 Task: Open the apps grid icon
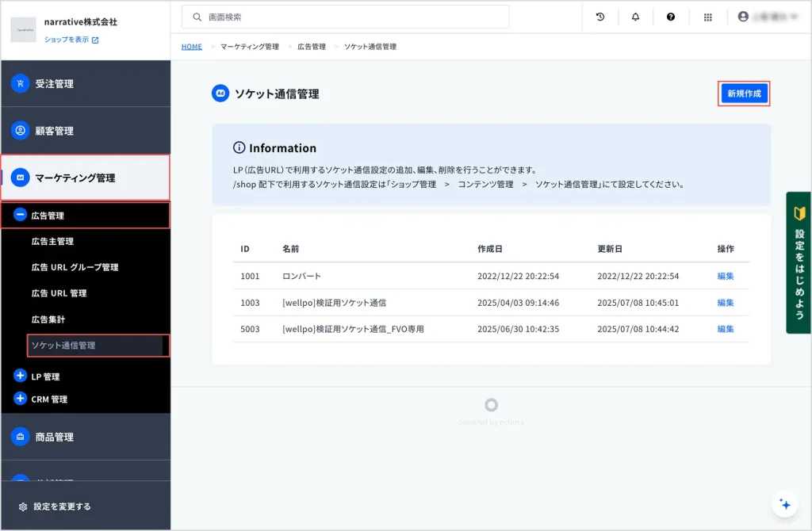(708, 17)
